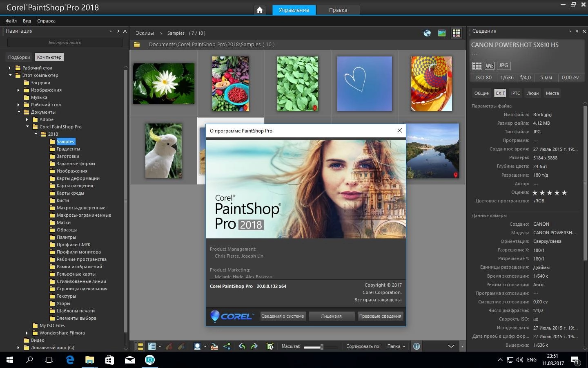Image resolution: width=588 pixels, height=368 pixels.
Task: Switch to Preview mode picture icon
Action: click(x=442, y=33)
